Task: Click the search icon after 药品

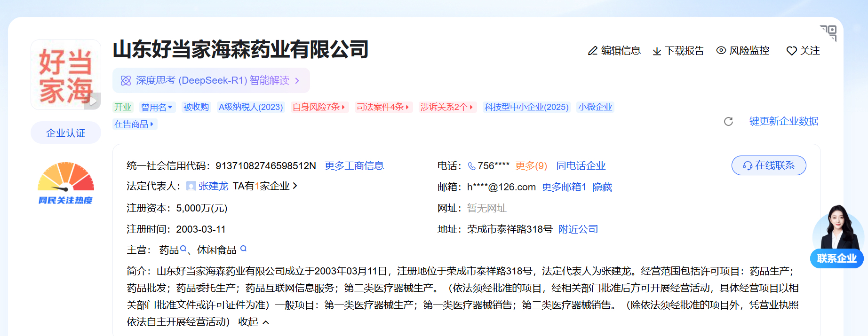Action: (x=183, y=249)
